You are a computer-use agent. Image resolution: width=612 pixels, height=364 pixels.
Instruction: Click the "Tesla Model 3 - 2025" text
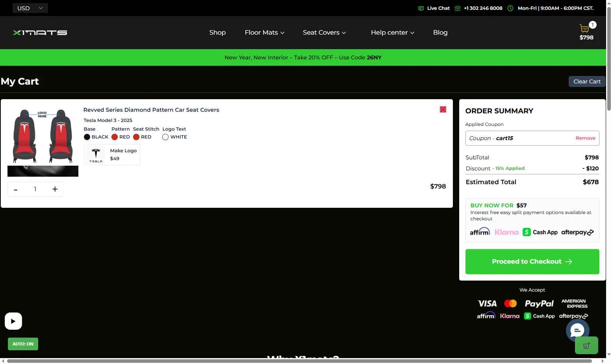(x=108, y=120)
